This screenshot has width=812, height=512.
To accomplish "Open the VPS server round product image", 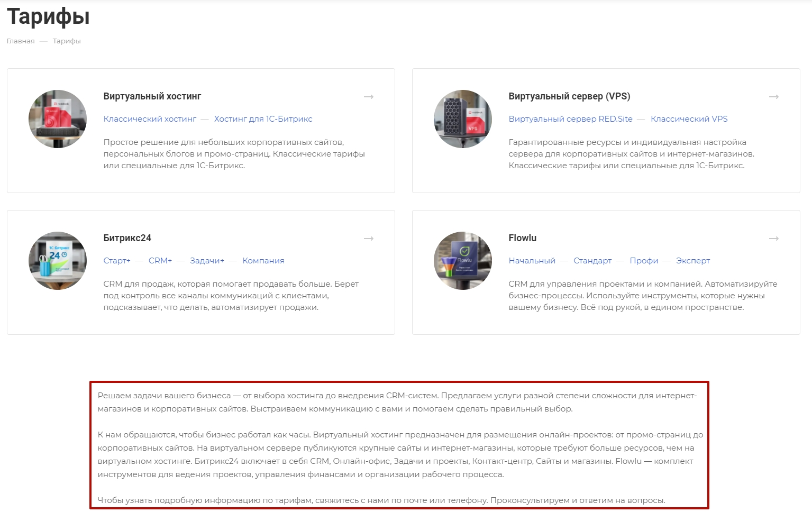I will pyautogui.click(x=463, y=119).
